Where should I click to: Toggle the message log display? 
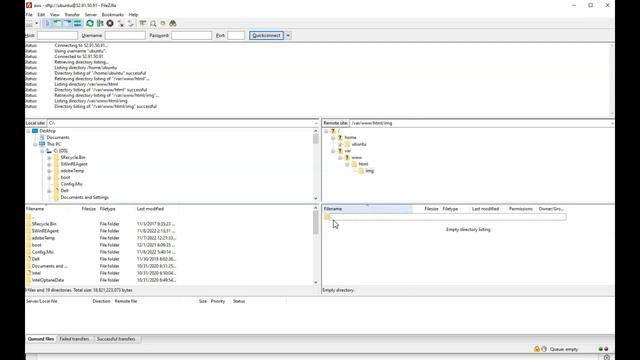coord(48,24)
